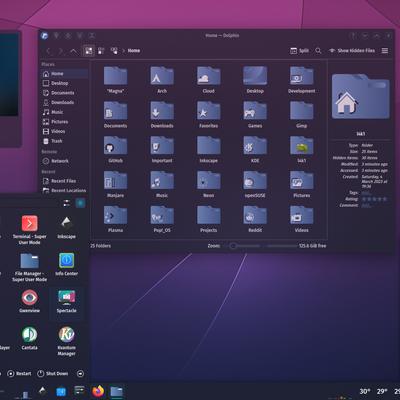Select the Downloads folder in the file grid

[x=162, y=111]
